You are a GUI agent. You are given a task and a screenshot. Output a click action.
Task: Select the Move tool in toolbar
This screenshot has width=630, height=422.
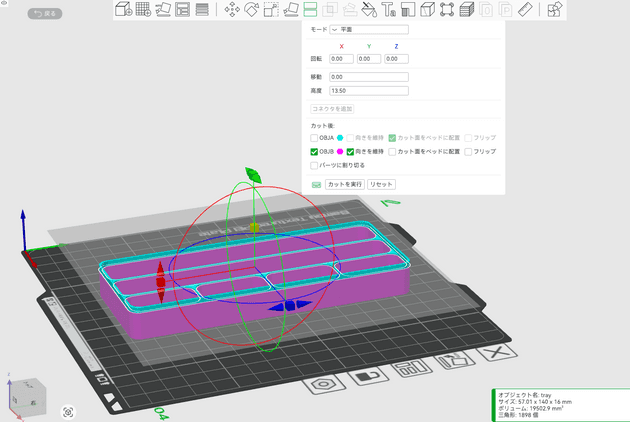tap(233, 10)
